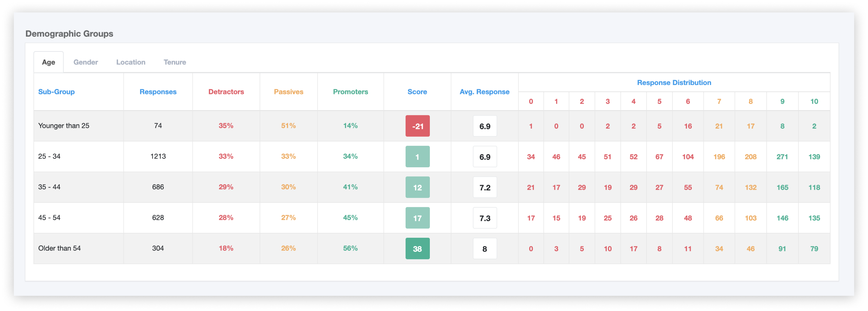Image resolution: width=868 pixels, height=311 pixels.
Task: Click the Age tab
Action: click(x=48, y=62)
